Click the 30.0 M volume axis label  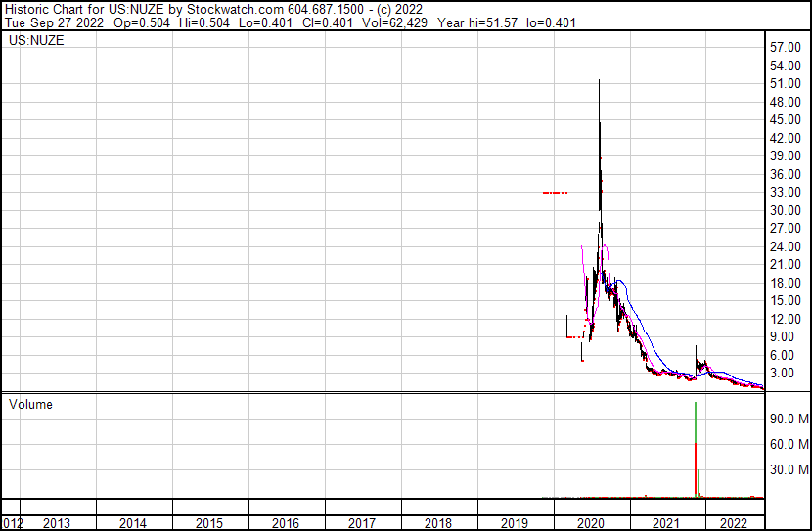coord(787,469)
